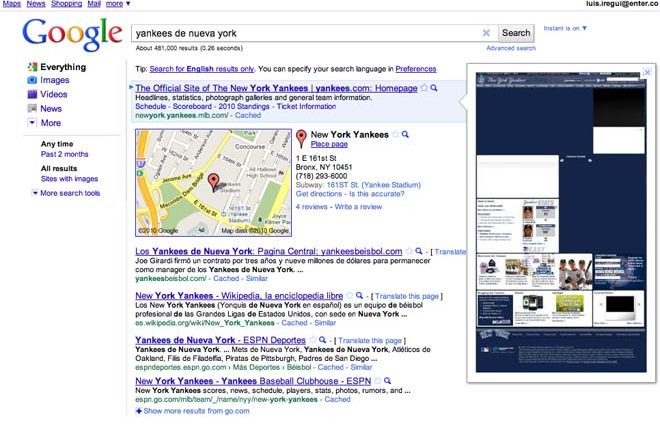Open the Schedule sitelink
Viewport: 660px width, 432px height.
(151, 107)
